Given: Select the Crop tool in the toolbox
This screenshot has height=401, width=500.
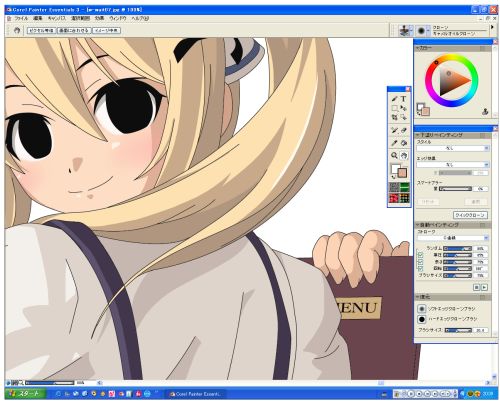Looking at the screenshot, I should [x=395, y=117].
